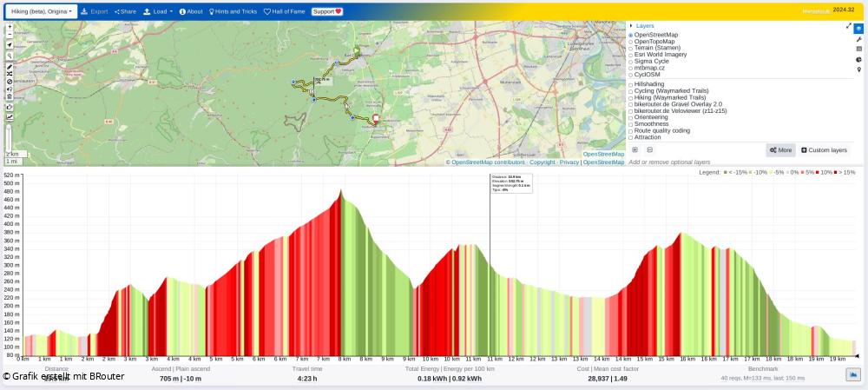The width and height of the screenshot is (868, 390).
Task: Click the Custom layers button
Action: coord(824,150)
